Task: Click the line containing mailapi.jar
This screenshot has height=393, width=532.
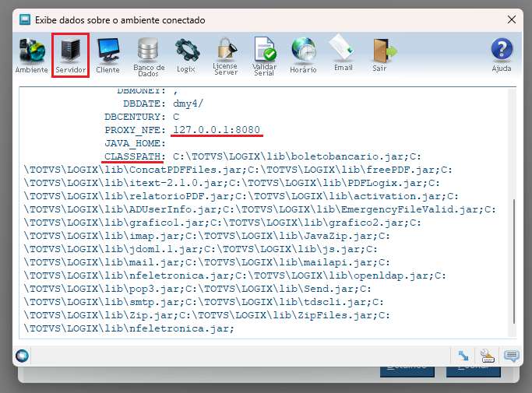Action: point(206,262)
